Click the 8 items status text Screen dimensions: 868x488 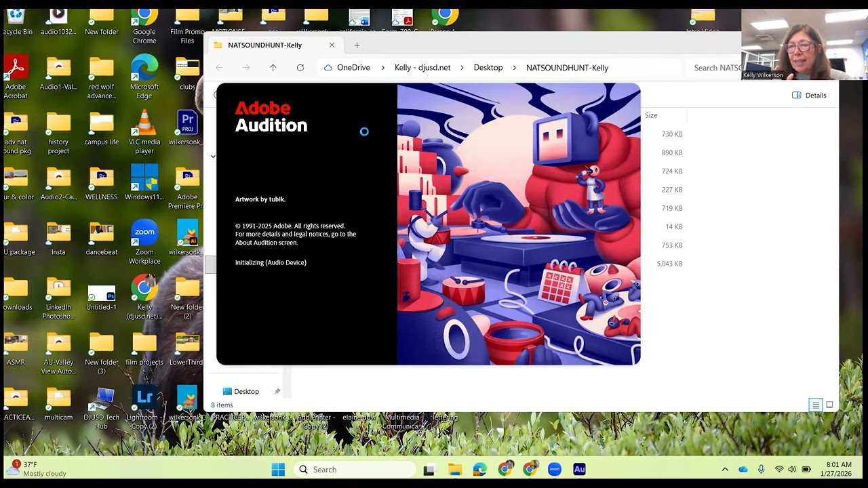pos(222,405)
